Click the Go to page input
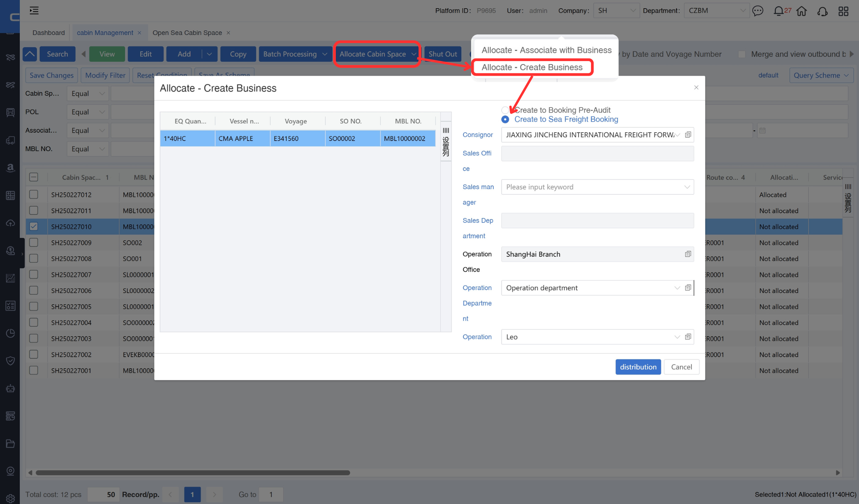 coord(271,494)
